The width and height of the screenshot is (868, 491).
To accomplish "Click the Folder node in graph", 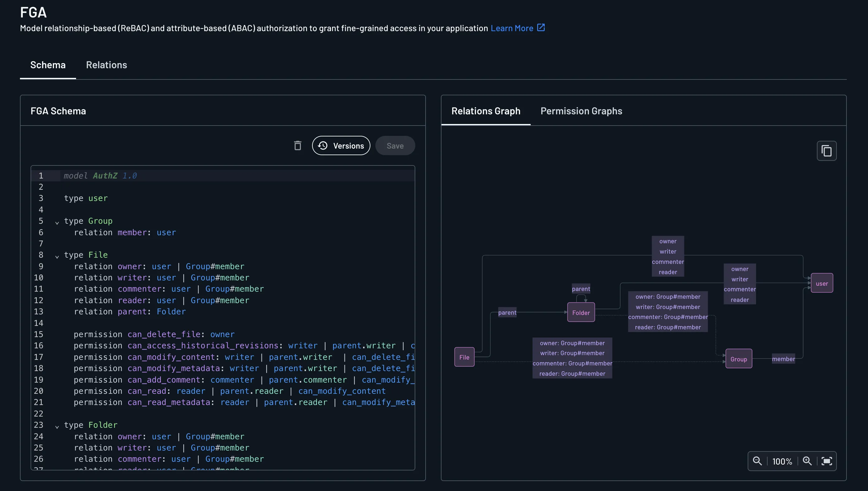I will 581,312.
